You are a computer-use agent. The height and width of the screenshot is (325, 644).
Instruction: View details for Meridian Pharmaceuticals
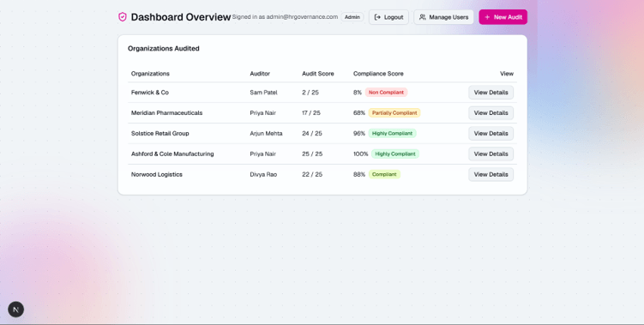click(491, 113)
